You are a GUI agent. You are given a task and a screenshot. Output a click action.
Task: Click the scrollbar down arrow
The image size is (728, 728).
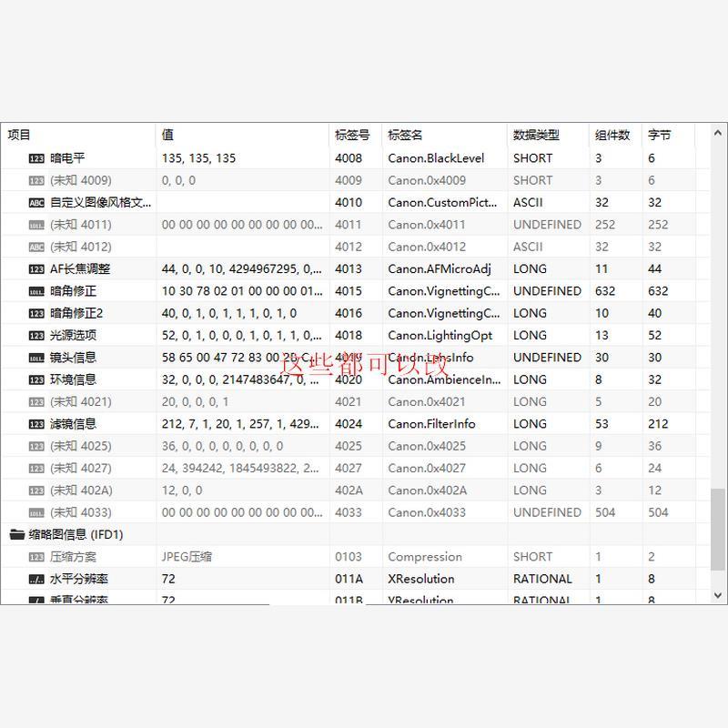coord(718,595)
